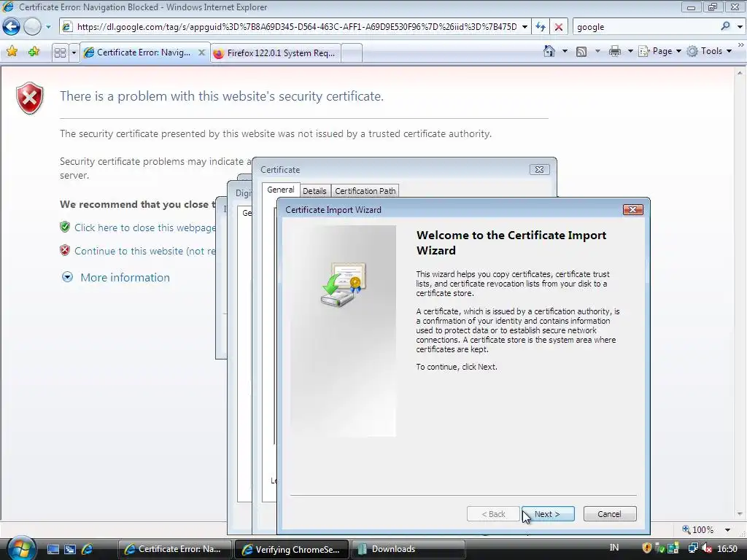Screen dimensions: 747x560
Task: Click here to close this webpage link
Action: (x=145, y=227)
